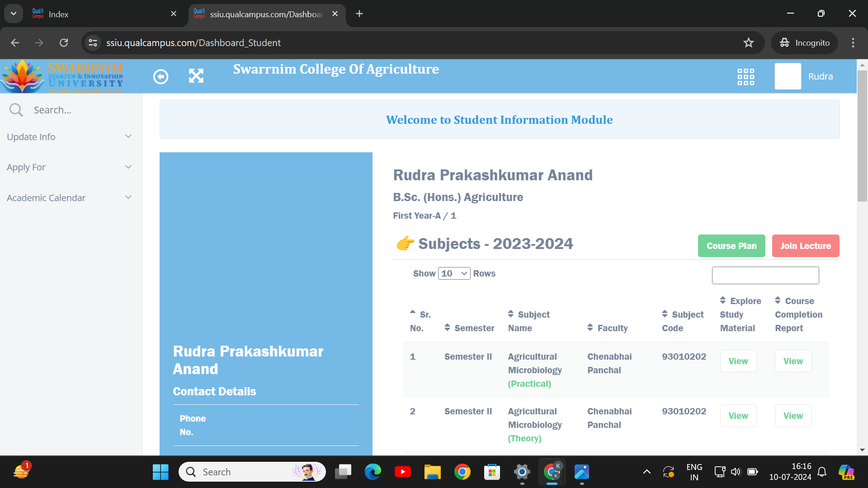
Task: Click the Apply For chevron arrow
Action: tap(128, 167)
